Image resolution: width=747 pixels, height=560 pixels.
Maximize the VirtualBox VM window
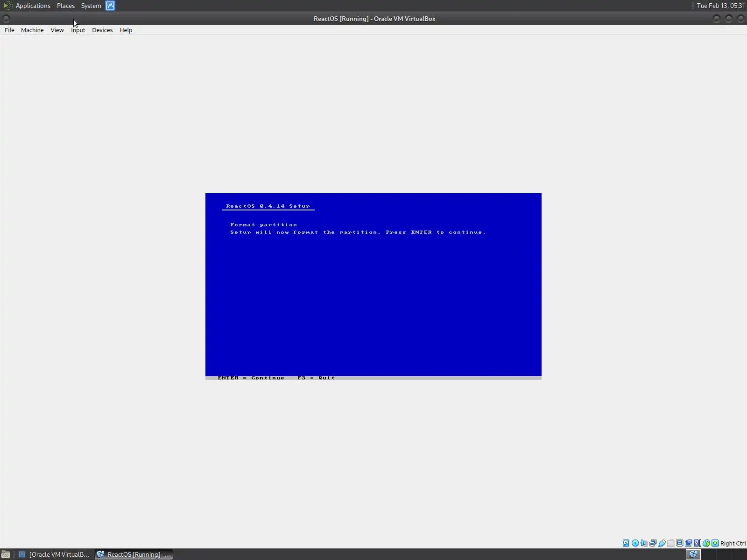click(729, 19)
